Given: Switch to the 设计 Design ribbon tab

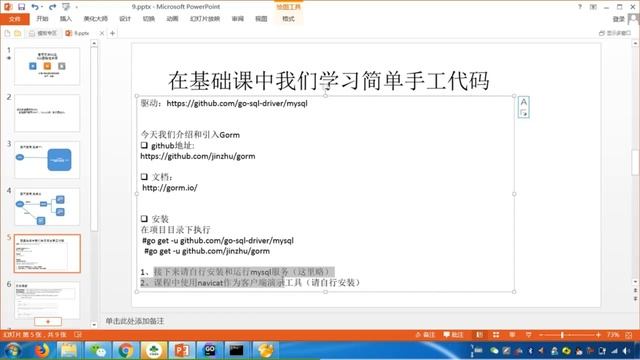Looking at the screenshot, I should (x=125, y=19).
